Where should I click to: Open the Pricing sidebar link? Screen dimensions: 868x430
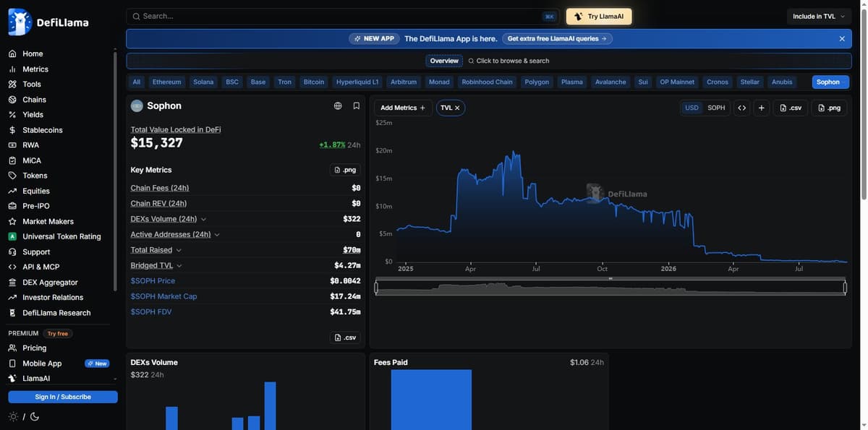[x=27, y=348]
